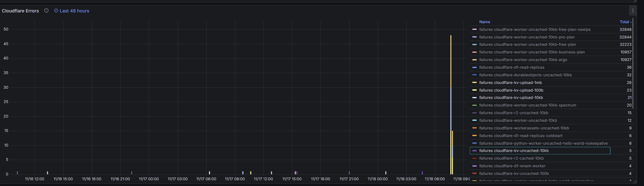Image resolution: width=644 pixels, height=186 pixels.
Task: Click the 10kb-argo series color swatch
Action: [x=475, y=60]
